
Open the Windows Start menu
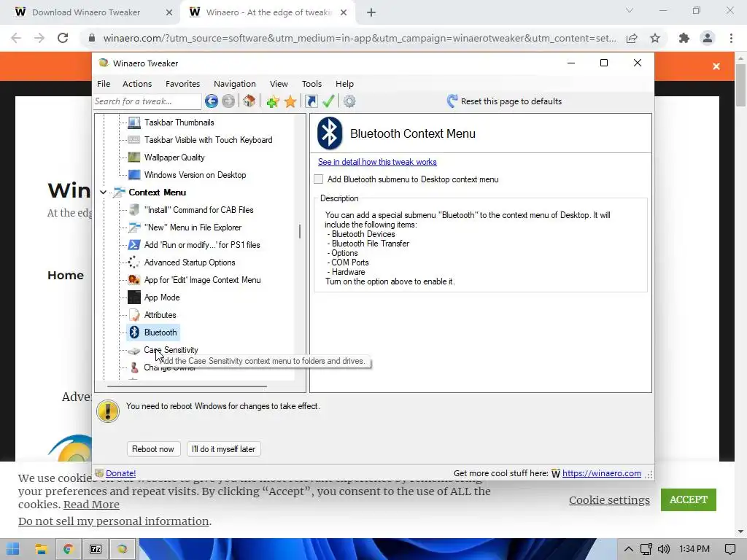[13, 549]
